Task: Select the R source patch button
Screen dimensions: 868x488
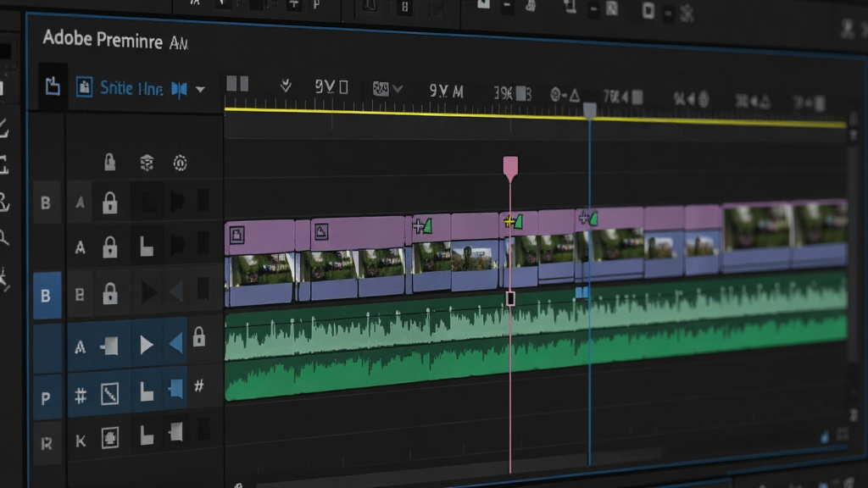Action: tap(47, 444)
